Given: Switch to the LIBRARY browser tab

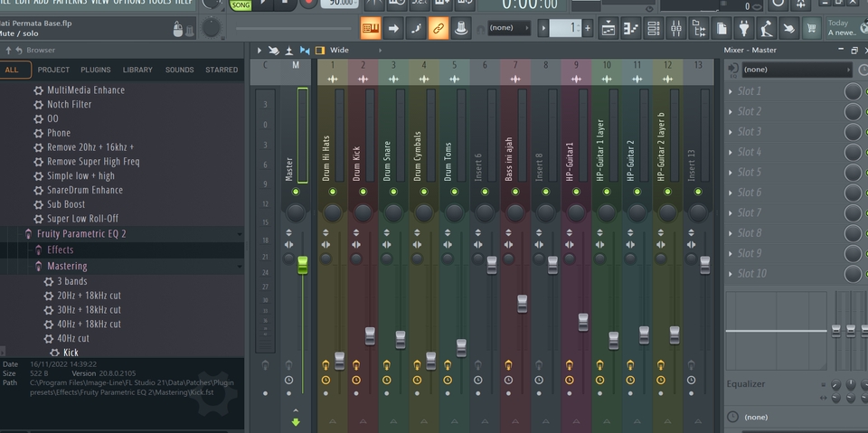Looking at the screenshot, I should tap(137, 70).
